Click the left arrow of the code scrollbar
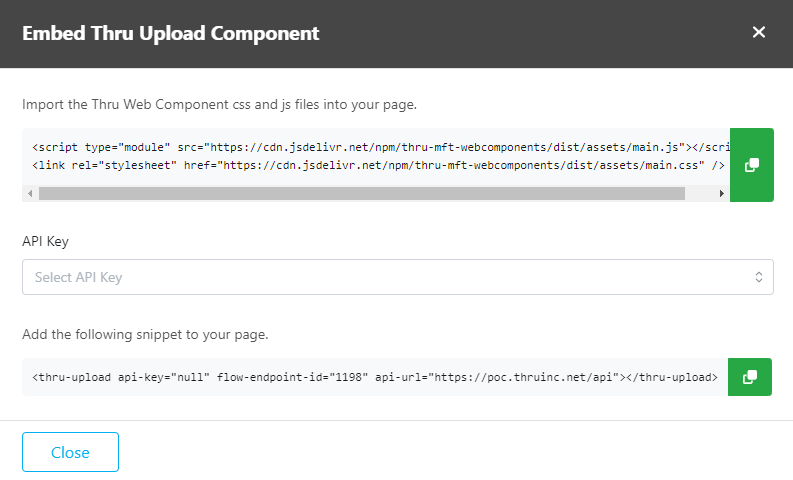This screenshot has height=480, width=793. coord(30,193)
